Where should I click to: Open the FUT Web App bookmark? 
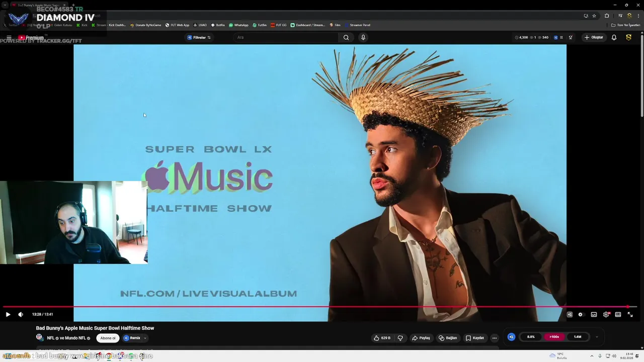tap(178, 25)
